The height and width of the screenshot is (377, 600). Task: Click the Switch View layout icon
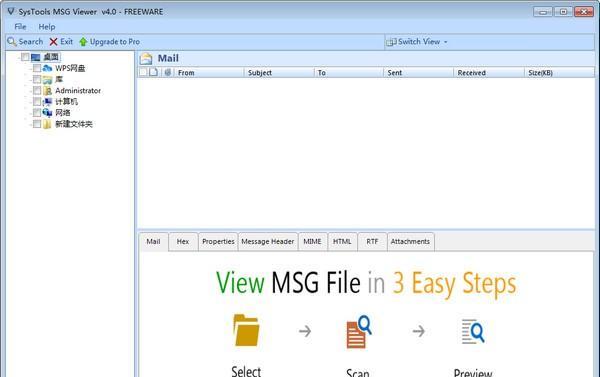(391, 42)
